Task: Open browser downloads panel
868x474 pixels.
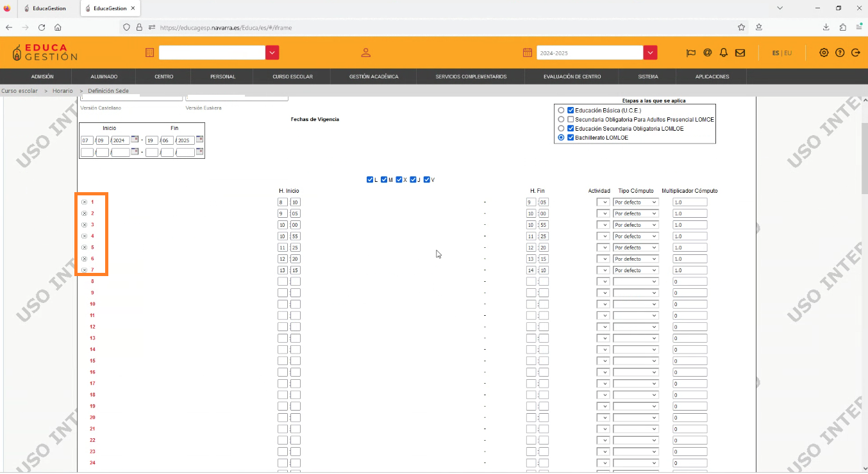Action: 826,28
